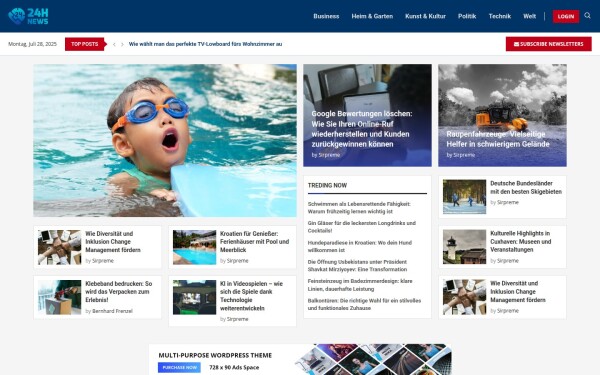
Task: Click Sirpreme author under Kroatien article
Action: point(237,261)
